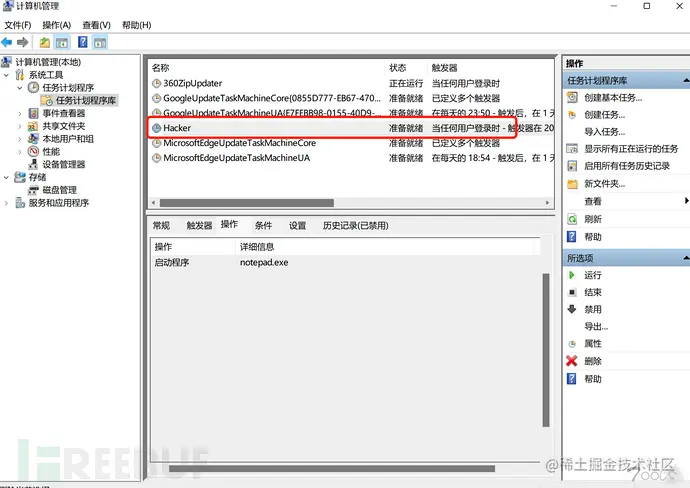
Task: Click 新文件夹... in the actions pane
Action: (605, 184)
